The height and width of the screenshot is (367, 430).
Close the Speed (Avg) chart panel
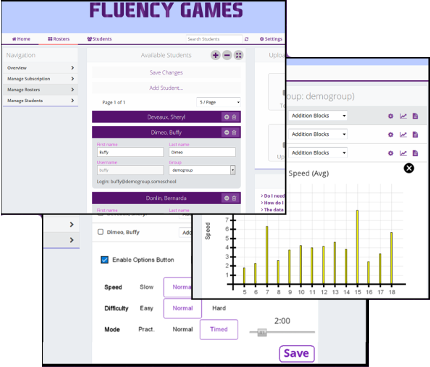tap(409, 168)
